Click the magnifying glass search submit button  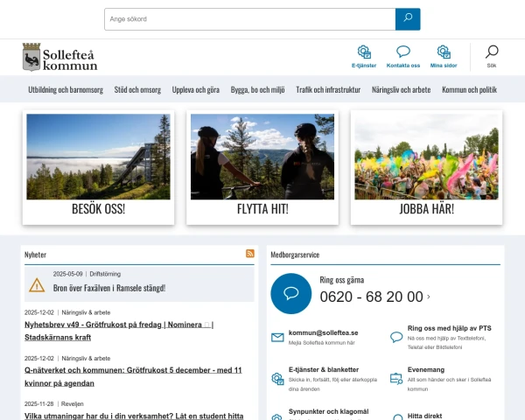coord(407,19)
